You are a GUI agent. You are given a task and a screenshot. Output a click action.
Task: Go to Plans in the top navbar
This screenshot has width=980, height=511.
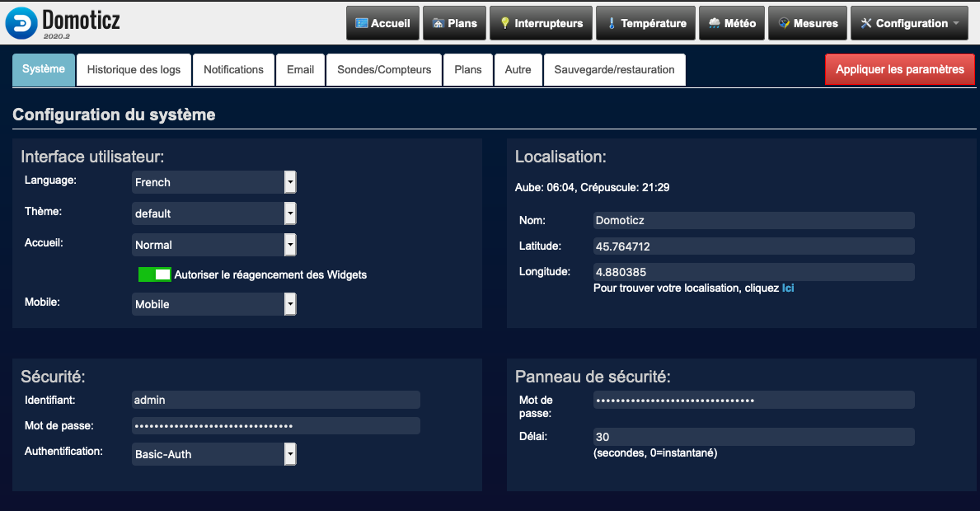click(x=454, y=23)
